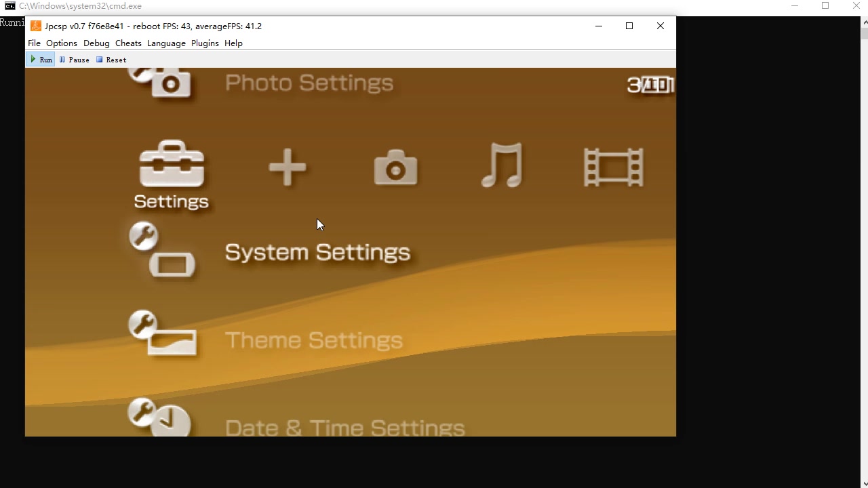Image resolution: width=868 pixels, height=488 pixels.
Task: Open the Photo Settings camera icon
Action: click(x=161, y=83)
